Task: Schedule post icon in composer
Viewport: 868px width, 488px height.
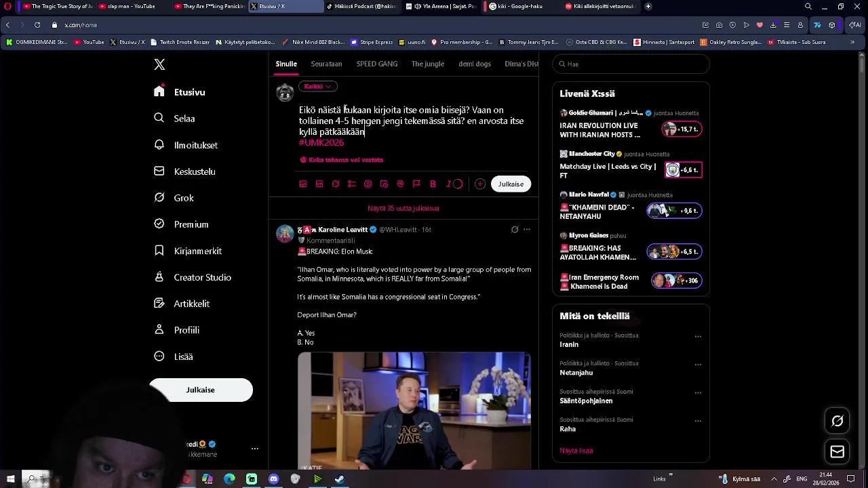Action: [x=384, y=184]
